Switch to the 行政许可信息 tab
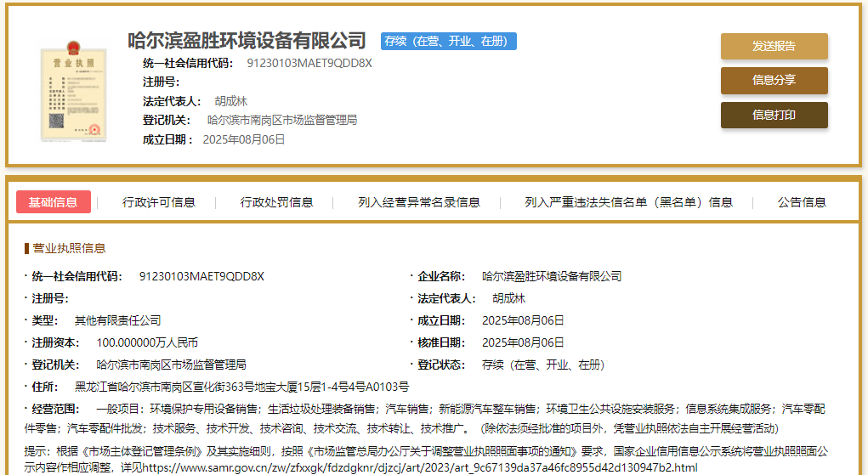This screenshot has width=868, height=475. 159,202
